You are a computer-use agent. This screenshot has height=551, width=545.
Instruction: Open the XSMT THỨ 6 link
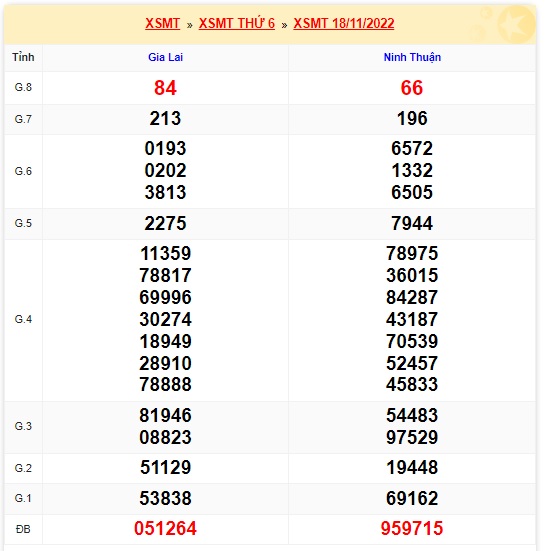coord(236,24)
